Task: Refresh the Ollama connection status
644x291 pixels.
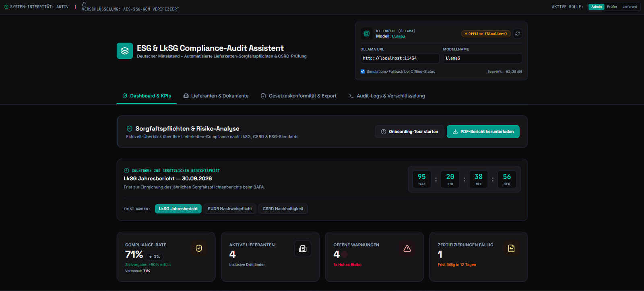Action: coord(518,33)
